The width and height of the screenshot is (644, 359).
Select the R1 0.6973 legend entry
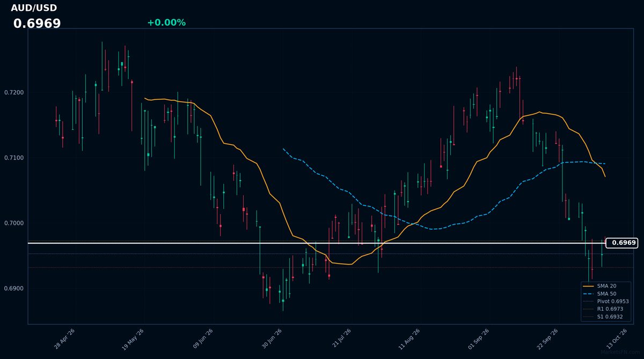[603, 309]
